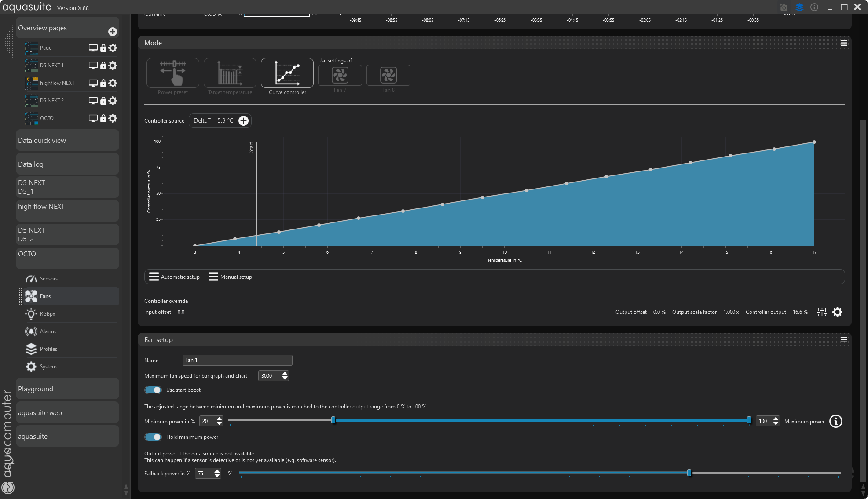Screen dimensions: 868x499
Task: Show maximum power info icon
Action: (x=836, y=421)
